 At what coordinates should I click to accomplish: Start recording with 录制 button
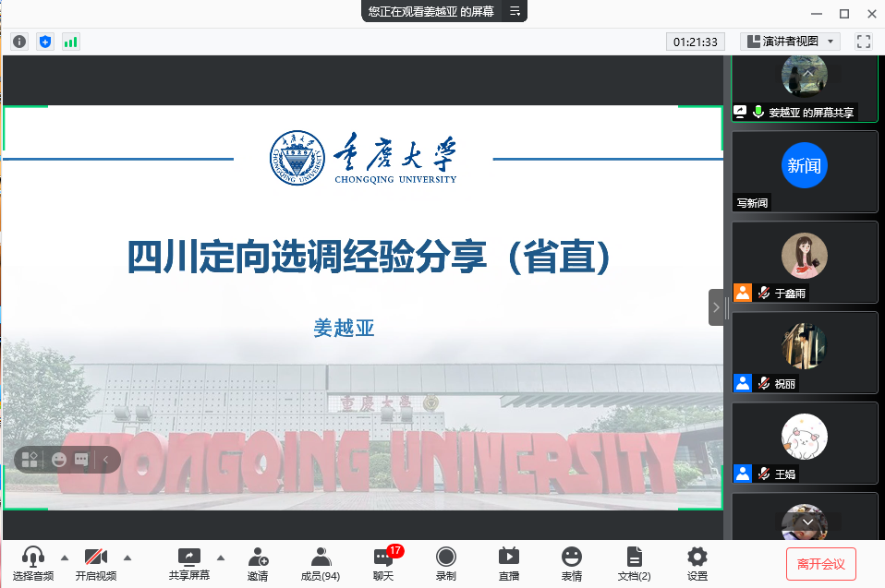tap(446, 562)
